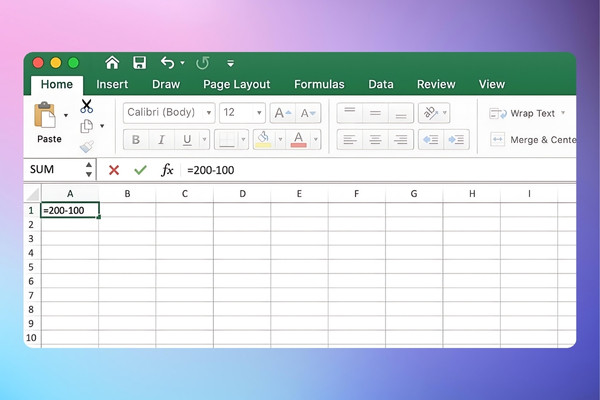Select column H header
The image size is (600, 400).
point(472,194)
